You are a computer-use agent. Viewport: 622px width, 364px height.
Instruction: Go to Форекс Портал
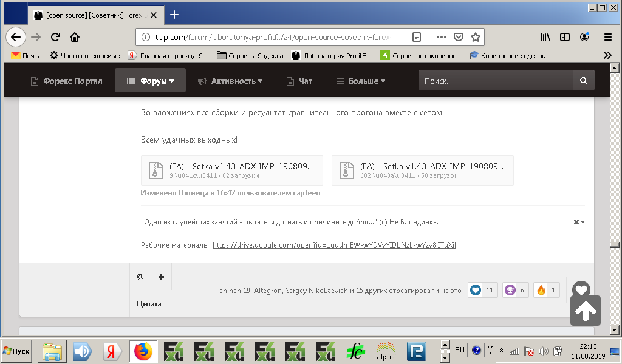pos(67,81)
